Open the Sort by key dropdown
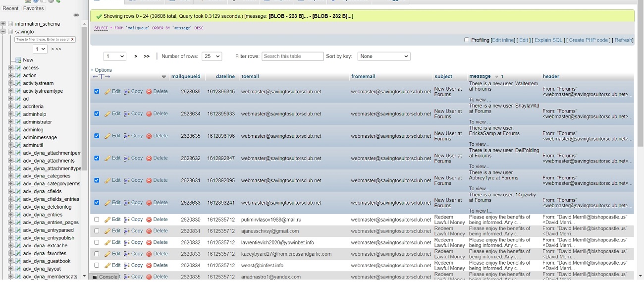644x282 pixels. pyautogui.click(x=384, y=56)
